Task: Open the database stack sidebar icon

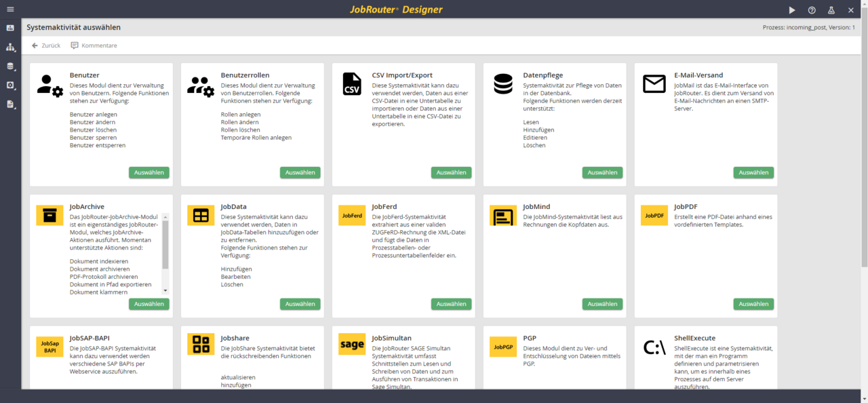Action: pos(10,66)
